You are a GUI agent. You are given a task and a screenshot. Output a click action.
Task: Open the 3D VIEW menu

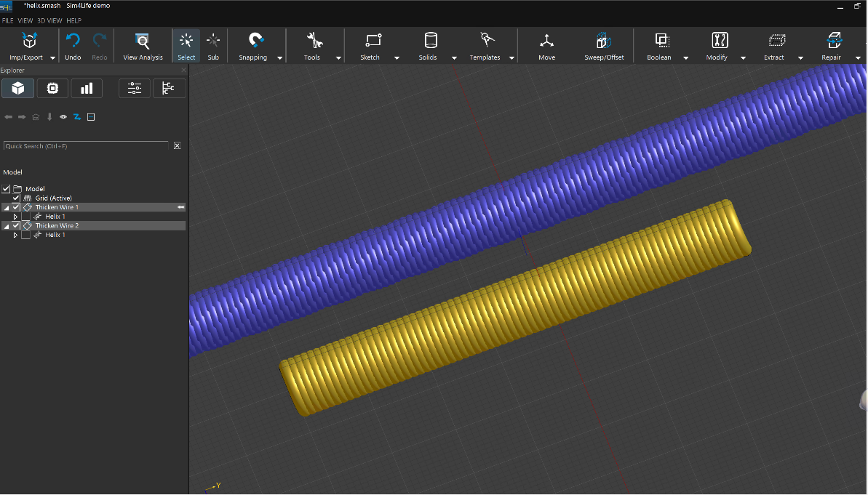tap(49, 20)
